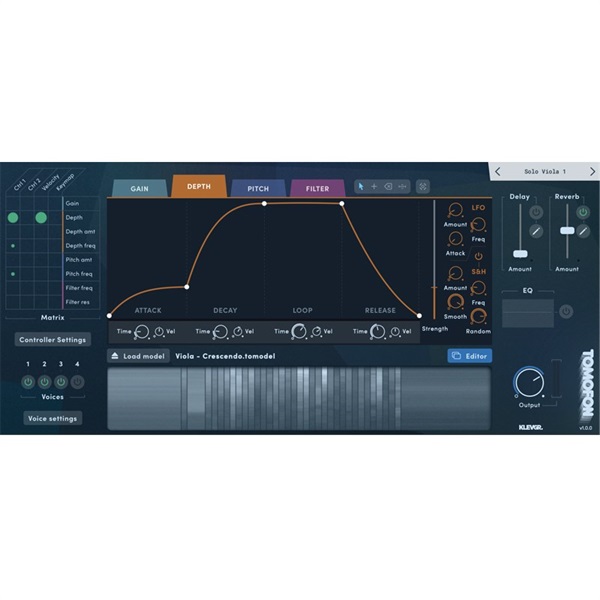Go to next preset with right chevron
600x600 pixels.
point(592,171)
